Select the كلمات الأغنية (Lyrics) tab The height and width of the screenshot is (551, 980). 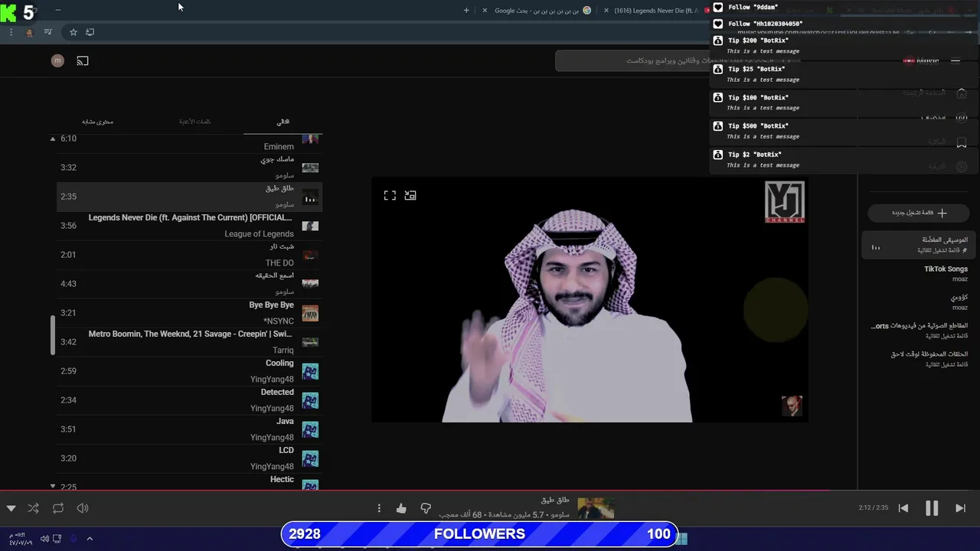click(x=194, y=122)
